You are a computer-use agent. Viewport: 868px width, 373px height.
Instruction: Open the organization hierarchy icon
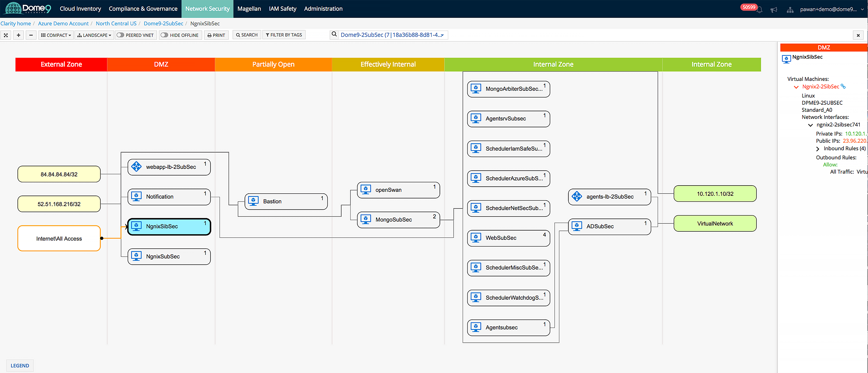(790, 10)
